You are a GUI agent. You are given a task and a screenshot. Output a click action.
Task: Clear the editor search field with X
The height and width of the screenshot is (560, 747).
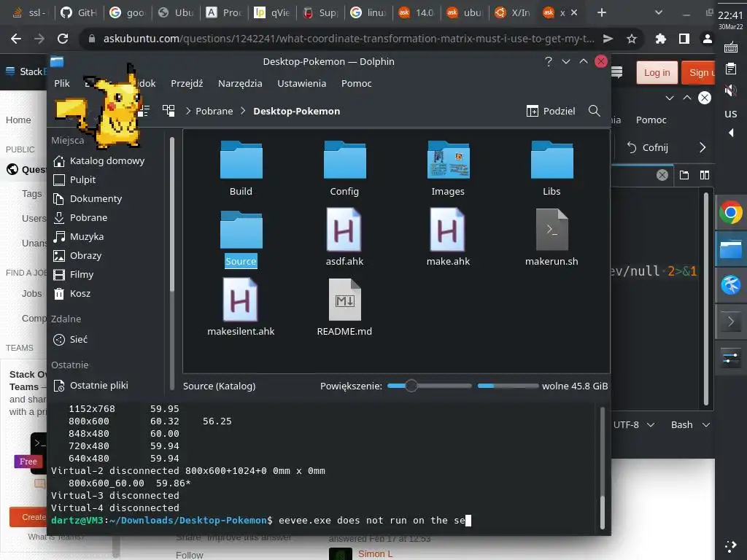click(662, 175)
